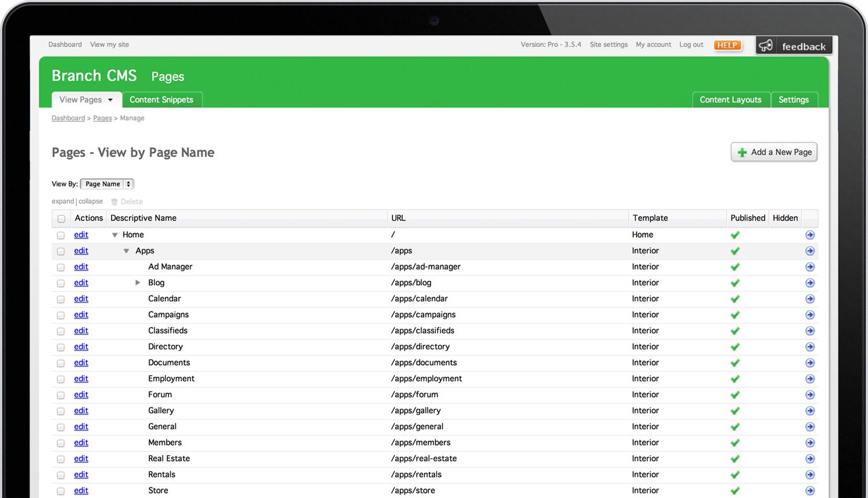The height and width of the screenshot is (498, 868).
Task: Click the arrow icon in Forum row
Action: coord(810,395)
